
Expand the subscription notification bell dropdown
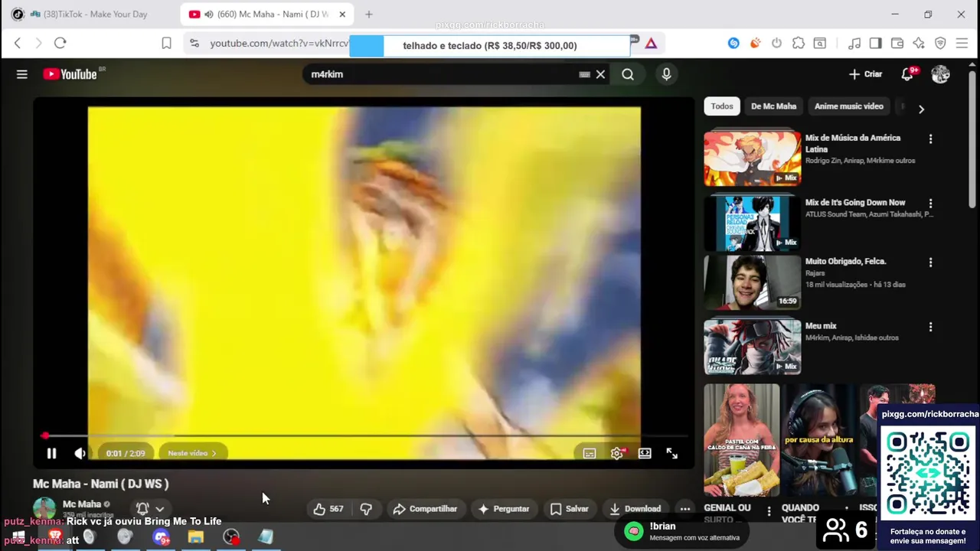coord(149,509)
